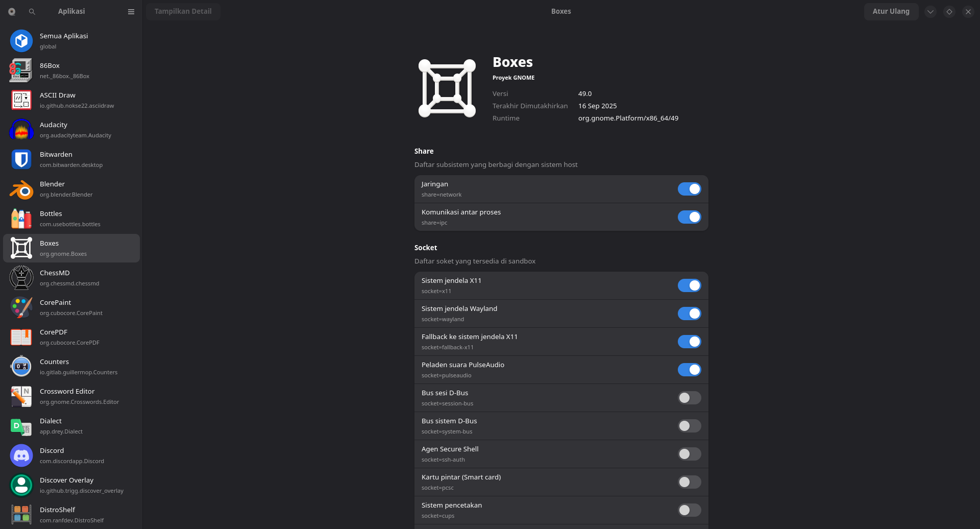Select the Blender app icon
980x529 pixels.
[x=21, y=189]
